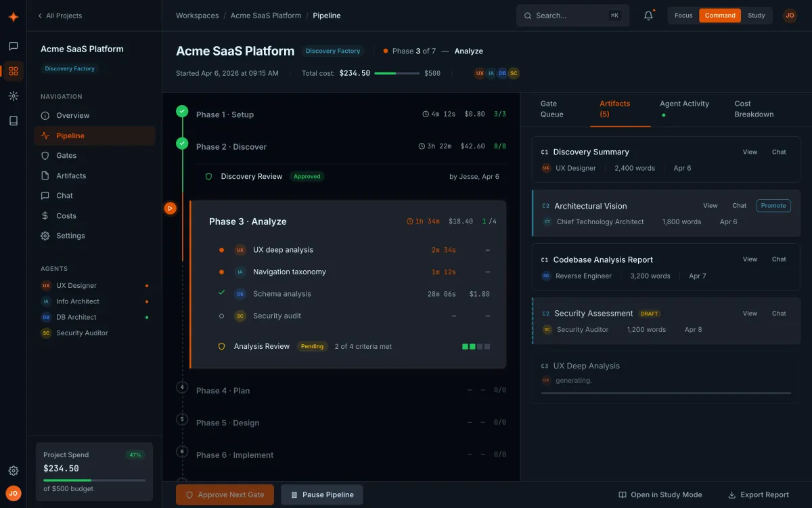Screen dimensions: 812x508
Task: Click the search field in top bar
Action: (572, 16)
